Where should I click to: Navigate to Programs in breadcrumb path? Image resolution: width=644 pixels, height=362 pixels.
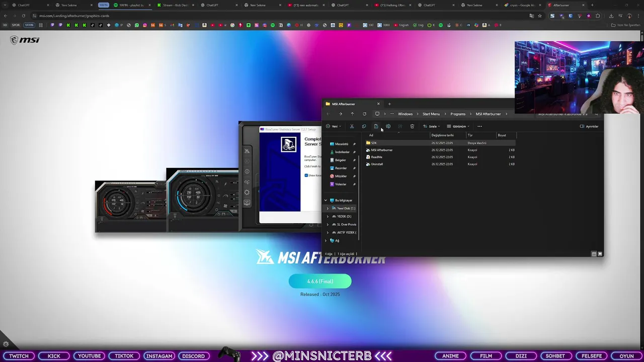click(458, 114)
